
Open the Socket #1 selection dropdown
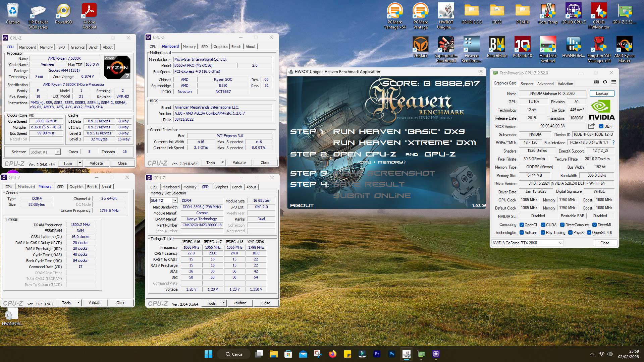45,152
